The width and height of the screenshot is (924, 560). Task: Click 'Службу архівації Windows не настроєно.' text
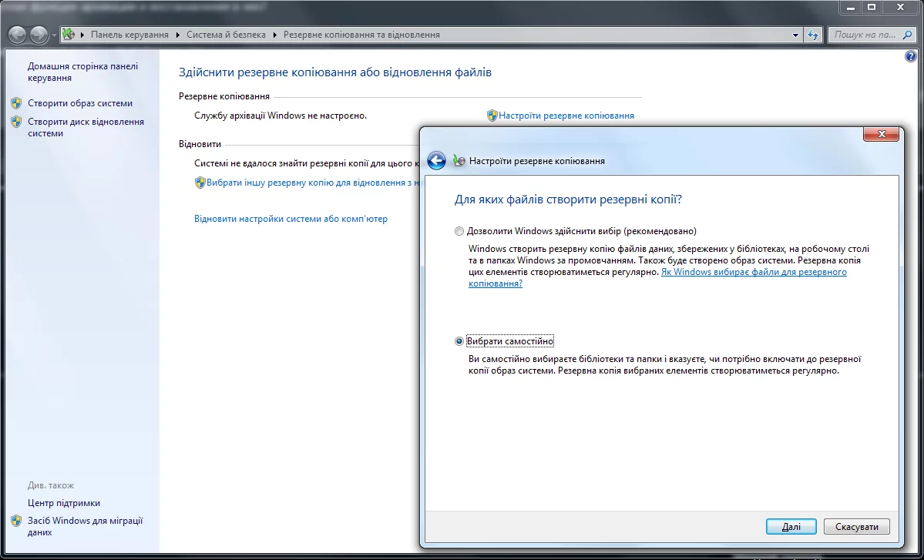tap(281, 116)
